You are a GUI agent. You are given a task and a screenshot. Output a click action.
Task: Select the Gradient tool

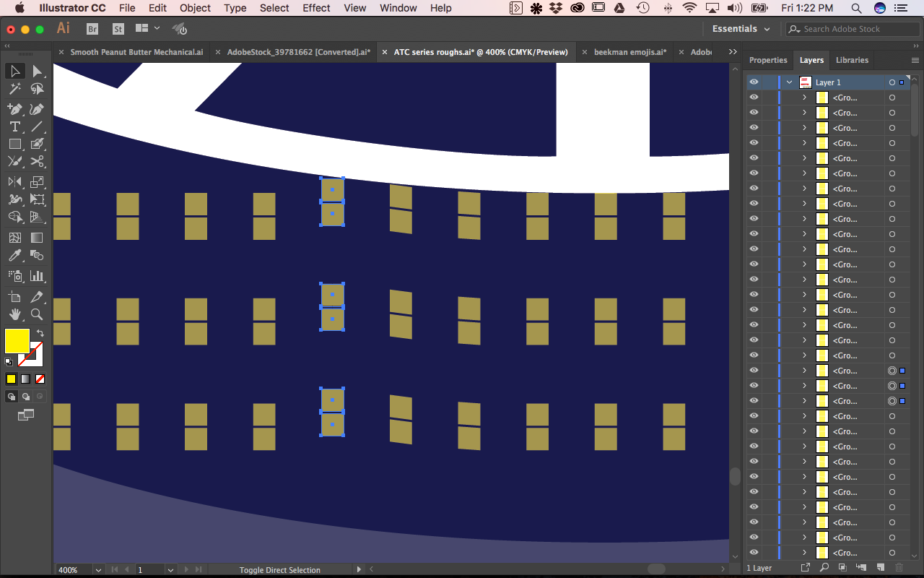pos(37,237)
